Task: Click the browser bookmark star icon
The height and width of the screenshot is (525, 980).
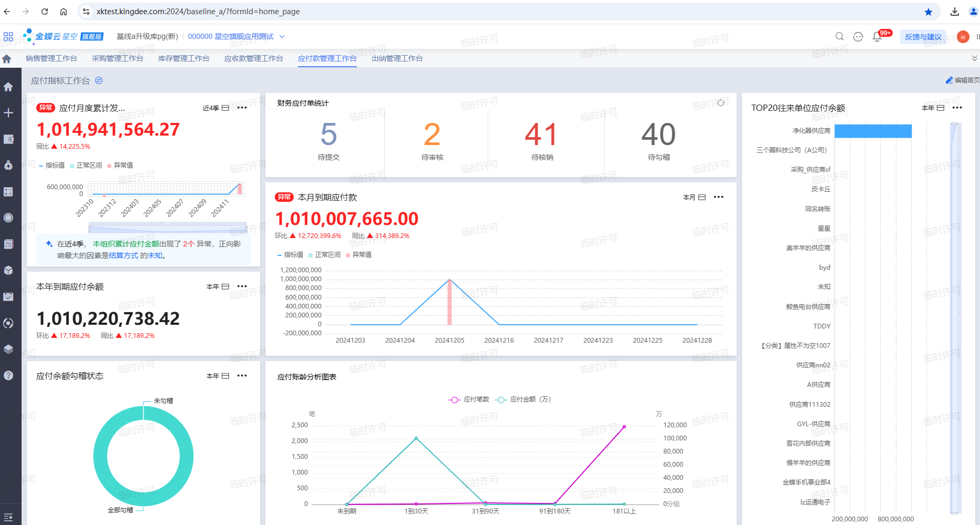Action: tap(929, 12)
